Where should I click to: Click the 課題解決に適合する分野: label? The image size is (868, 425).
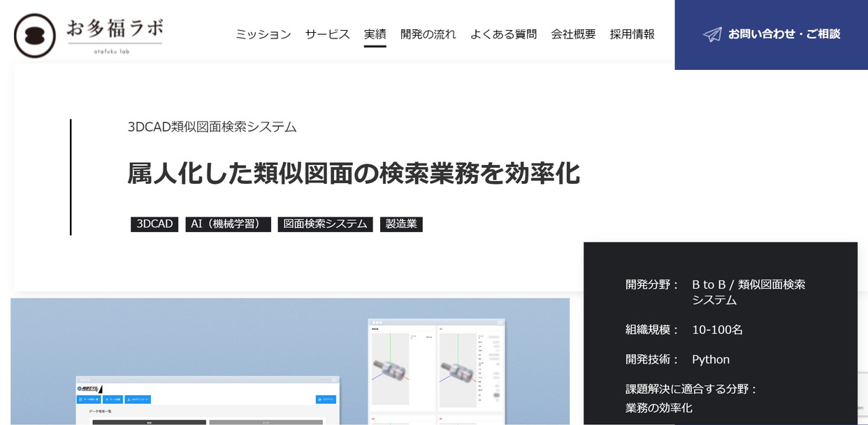coord(692,389)
